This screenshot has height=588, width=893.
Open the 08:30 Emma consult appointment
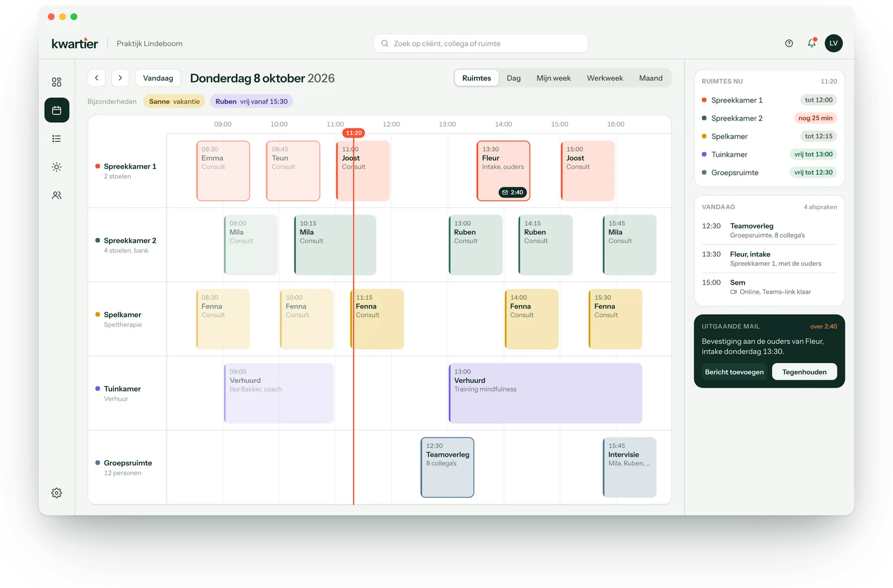tap(223, 171)
